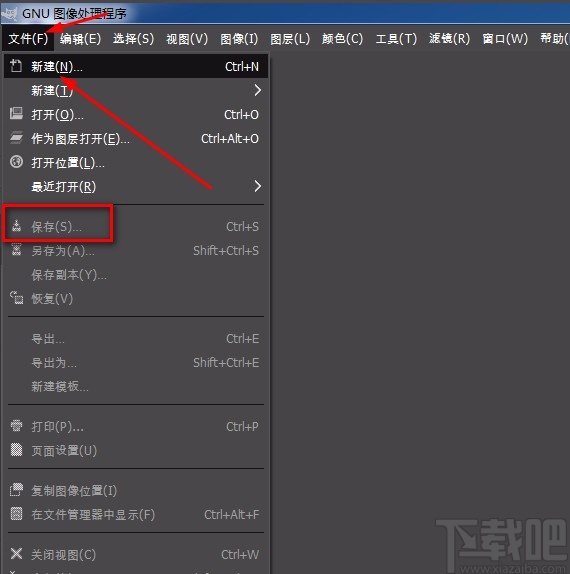Click the Ctrl+W shortcut text
The image size is (570, 574).
click(240, 555)
